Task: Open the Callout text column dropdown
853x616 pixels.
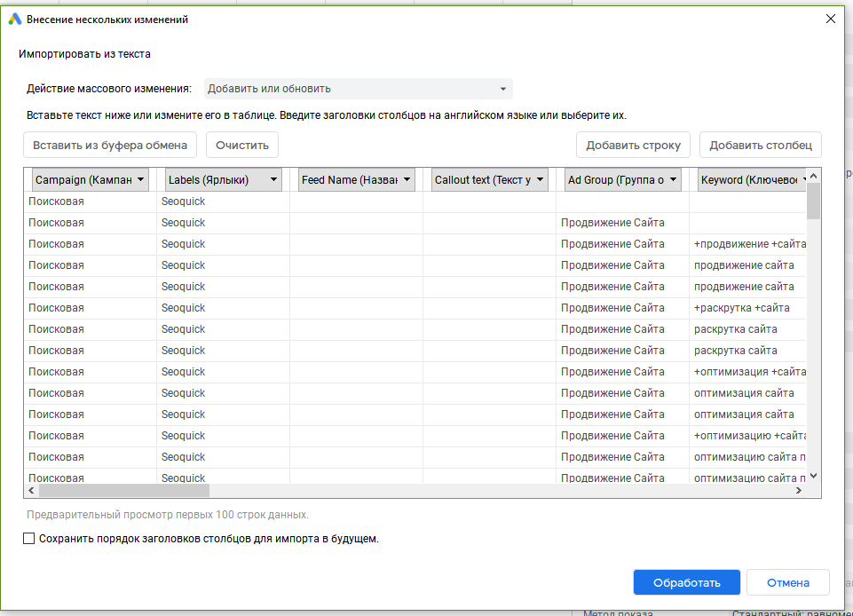Action: 490,179
